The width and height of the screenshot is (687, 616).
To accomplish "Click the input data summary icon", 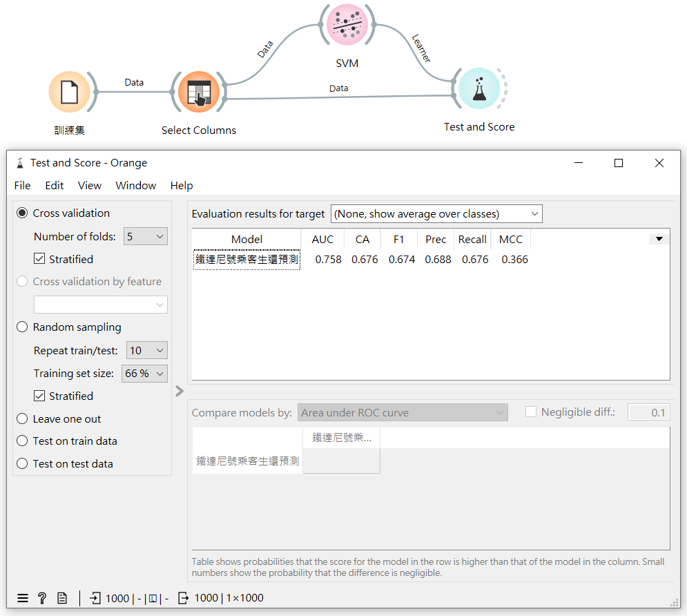I will pyautogui.click(x=95, y=598).
